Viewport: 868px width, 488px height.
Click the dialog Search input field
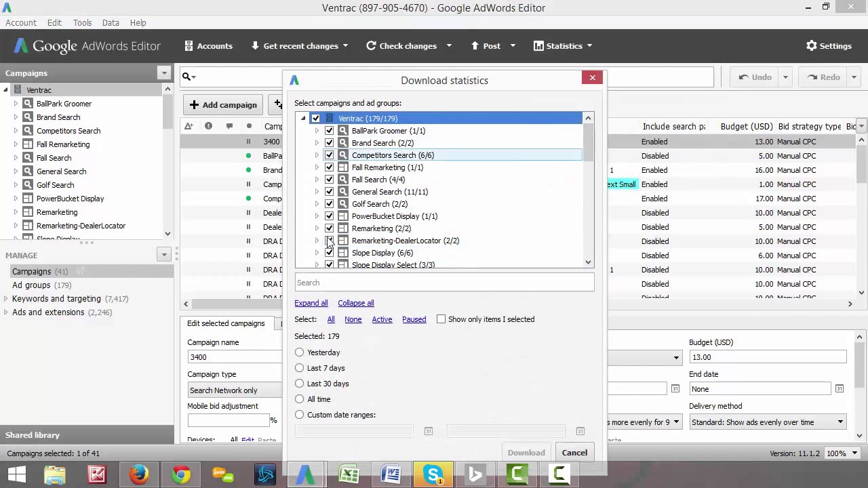[x=444, y=283]
